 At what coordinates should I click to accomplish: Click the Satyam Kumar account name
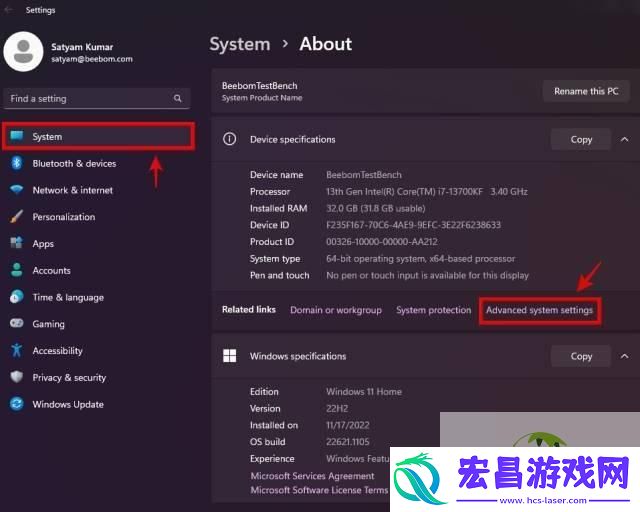coord(82,47)
